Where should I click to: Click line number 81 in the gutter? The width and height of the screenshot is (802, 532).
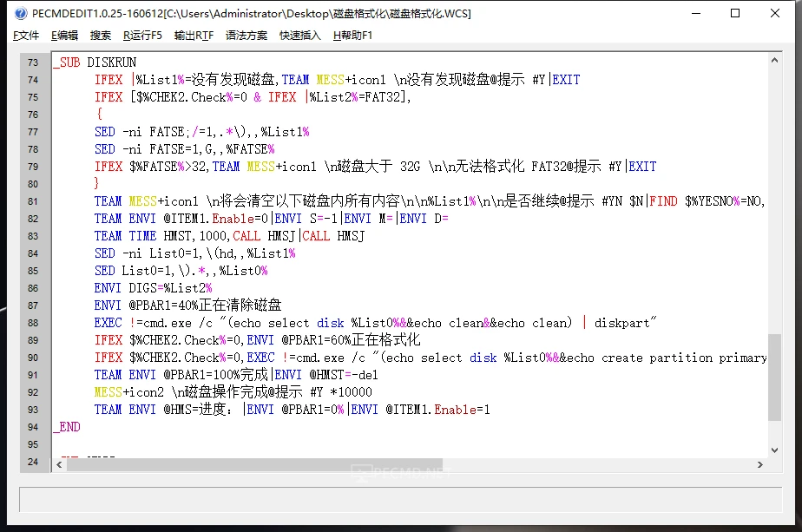coord(33,201)
